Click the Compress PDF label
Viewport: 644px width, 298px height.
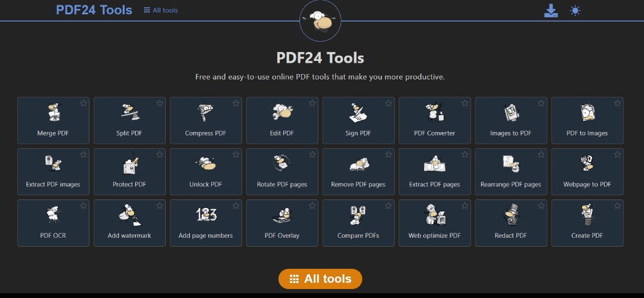pos(206,133)
